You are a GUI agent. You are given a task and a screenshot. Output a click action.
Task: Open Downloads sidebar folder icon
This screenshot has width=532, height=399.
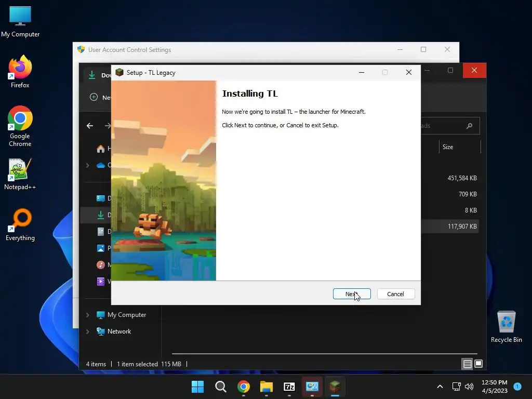click(101, 215)
